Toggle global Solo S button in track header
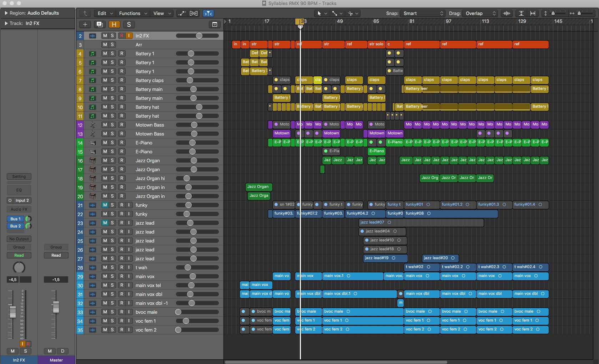This screenshot has width=599, height=364. click(x=129, y=24)
